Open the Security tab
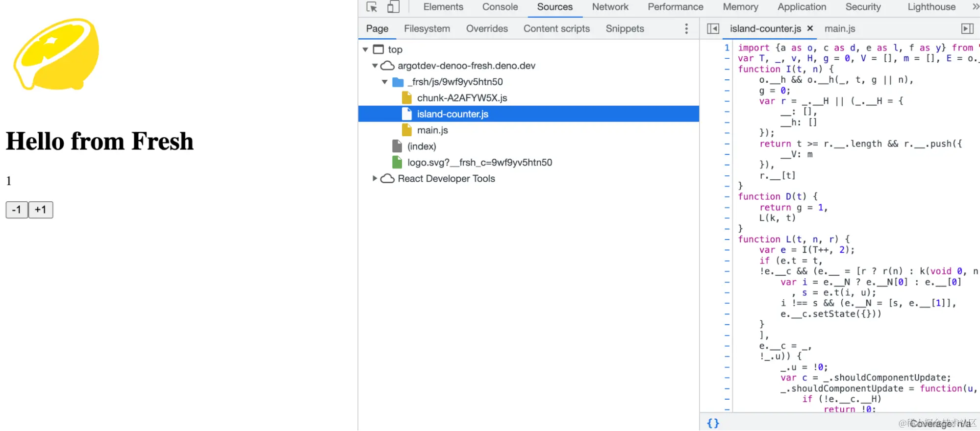 [x=863, y=7]
